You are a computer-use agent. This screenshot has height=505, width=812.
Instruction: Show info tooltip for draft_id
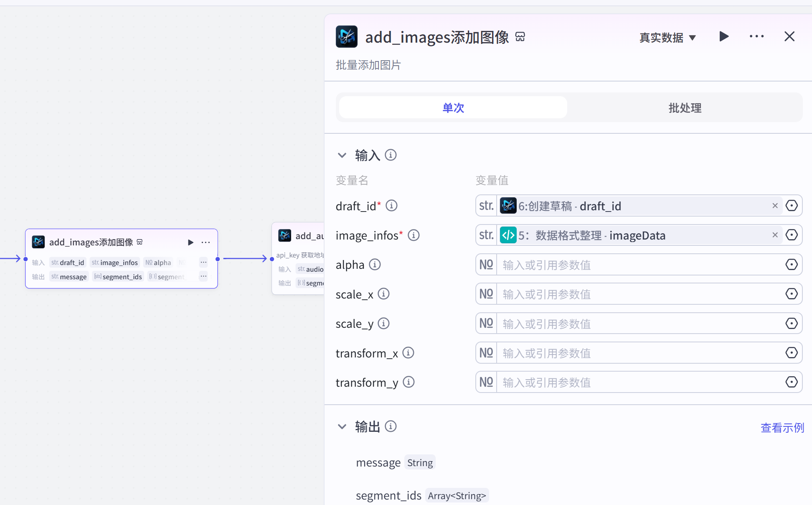(x=391, y=206)
